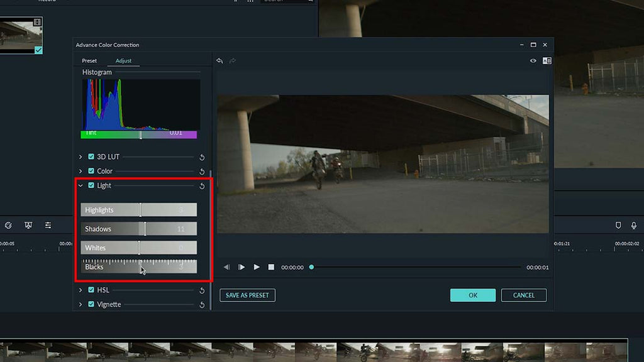The height and width of the screenshot is (362, 644).
Task: Switch to the Preset tab
Action: point(89,61)
